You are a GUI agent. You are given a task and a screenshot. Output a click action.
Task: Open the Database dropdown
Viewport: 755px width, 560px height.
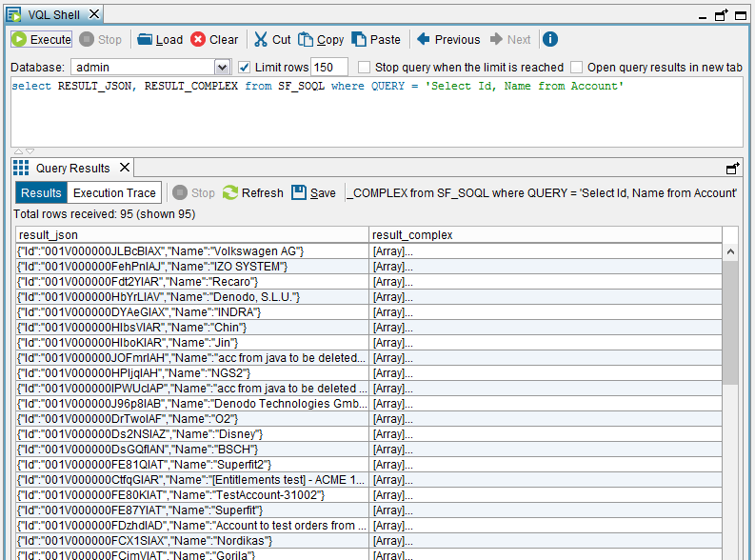222,68
